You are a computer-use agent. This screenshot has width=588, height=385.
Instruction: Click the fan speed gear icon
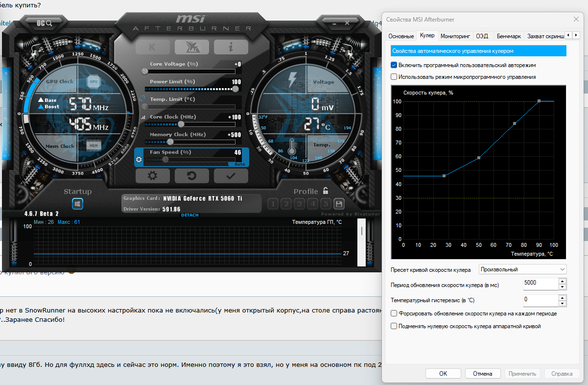point(139,160)
